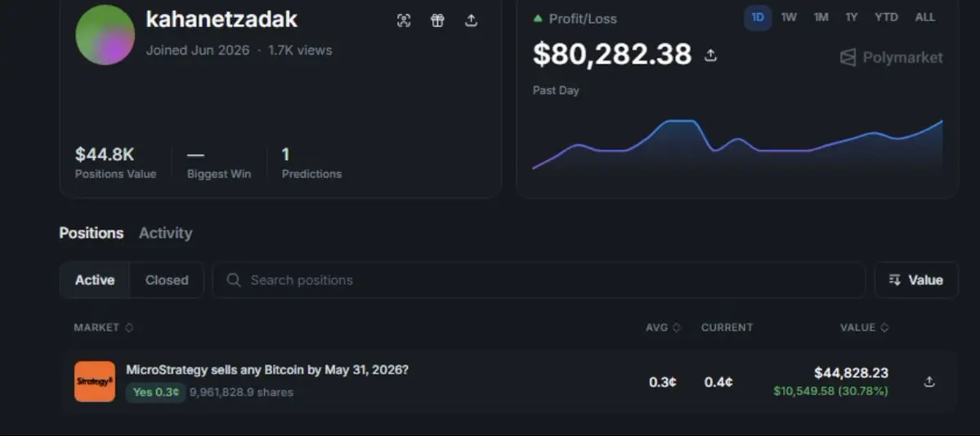Click the Past Day label
Image resolution: width=980 pixels, height=436 pixels.
click(556, 91)
